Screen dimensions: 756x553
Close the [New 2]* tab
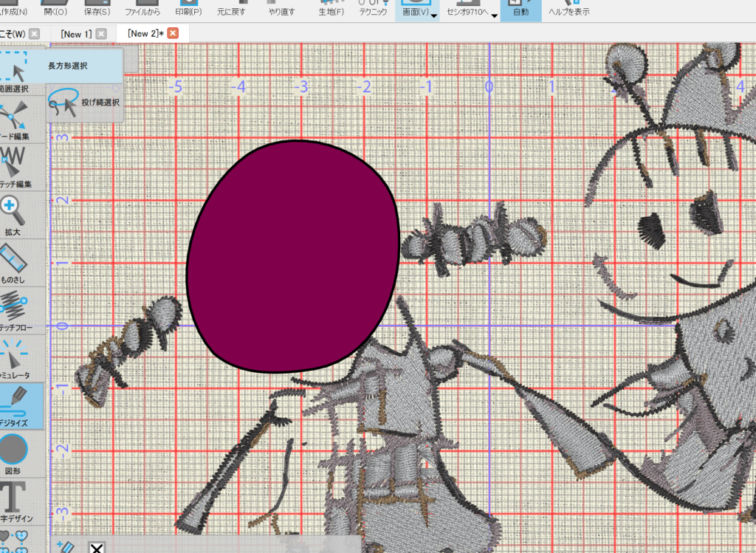[x=173, y=33]
